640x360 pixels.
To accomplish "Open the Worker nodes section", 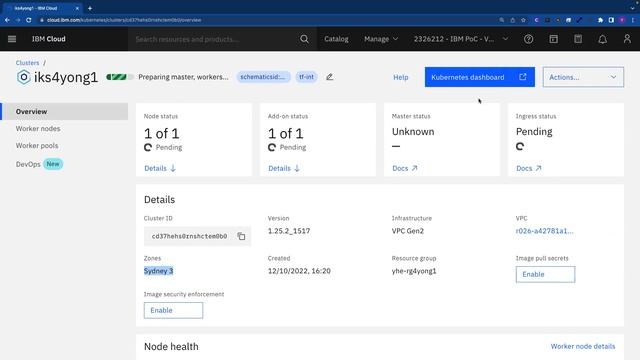I will click(x=38, y=128).
